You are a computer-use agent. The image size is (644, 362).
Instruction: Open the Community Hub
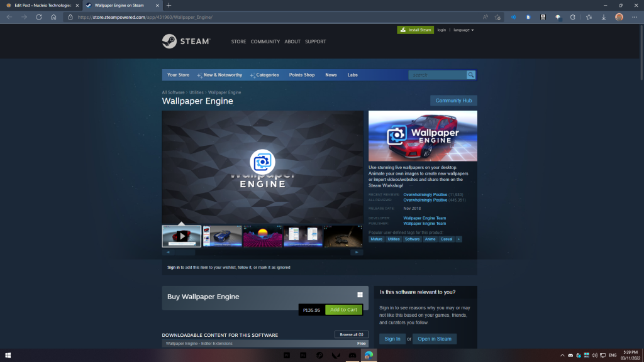point(453,101)
